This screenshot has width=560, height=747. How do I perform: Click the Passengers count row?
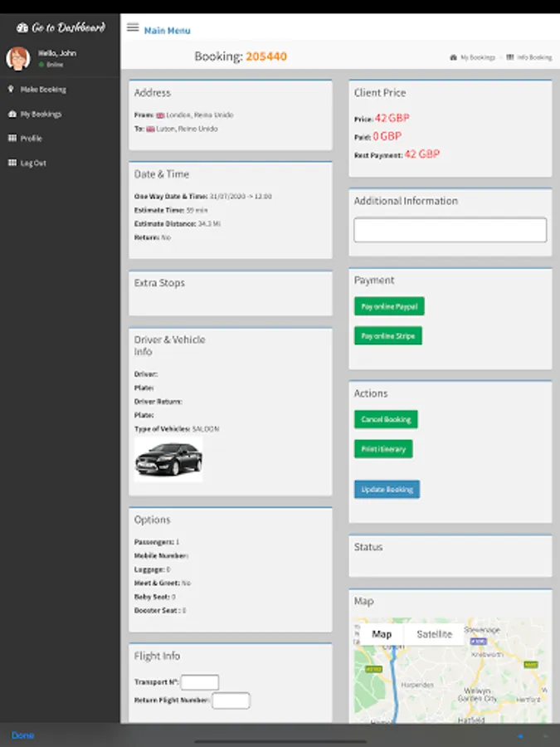click(x=157, y=542)
